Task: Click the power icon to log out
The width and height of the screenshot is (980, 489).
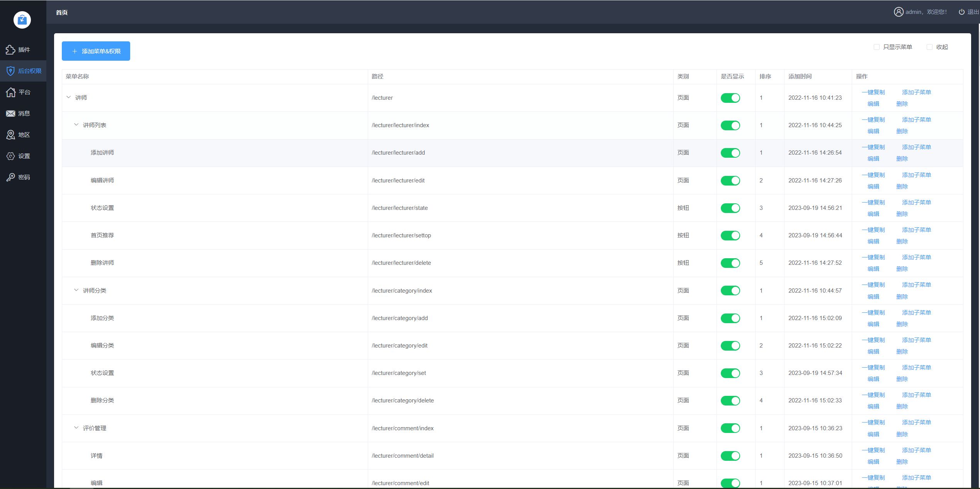Action: (961, 12)
